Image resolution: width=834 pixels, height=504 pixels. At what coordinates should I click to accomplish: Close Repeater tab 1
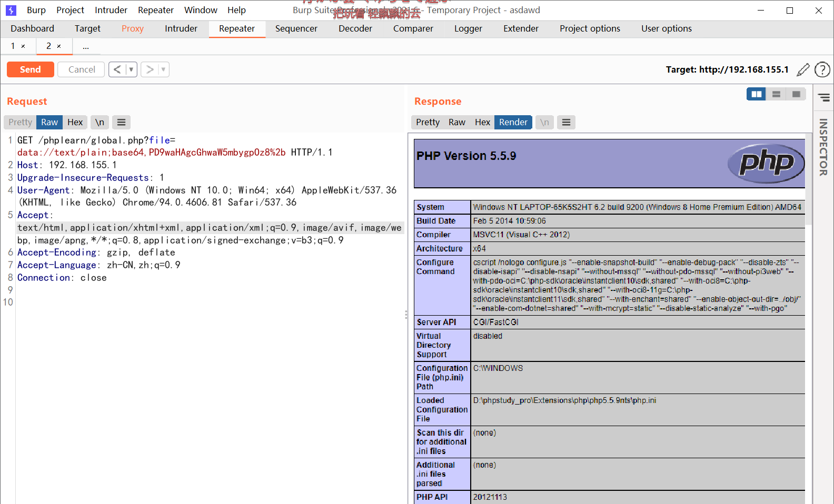click(23, 46)
